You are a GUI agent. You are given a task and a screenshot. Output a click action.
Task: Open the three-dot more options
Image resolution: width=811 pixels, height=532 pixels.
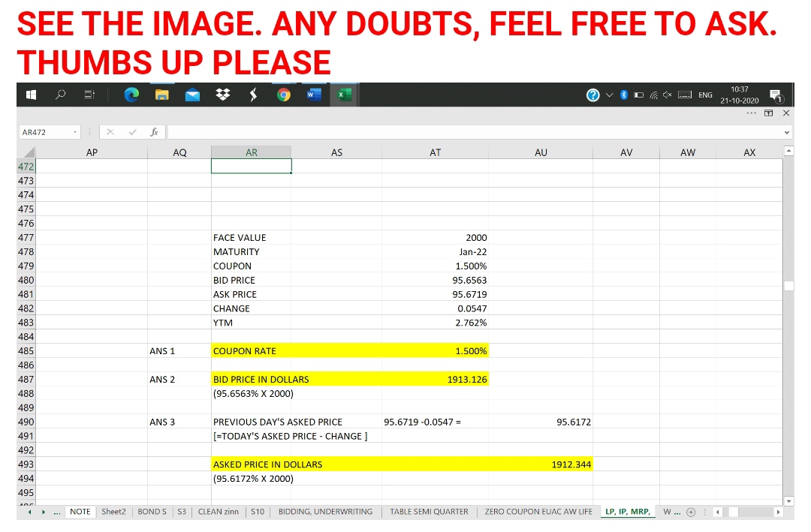752,113
